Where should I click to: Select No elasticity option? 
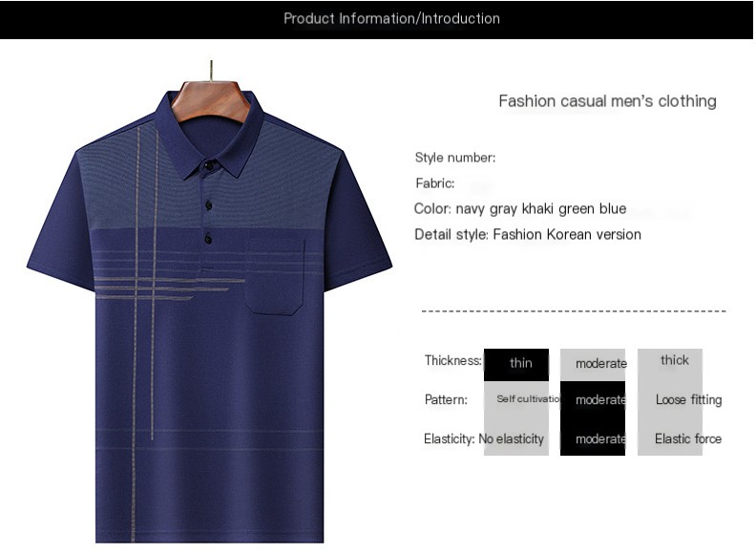click(515, 438)
